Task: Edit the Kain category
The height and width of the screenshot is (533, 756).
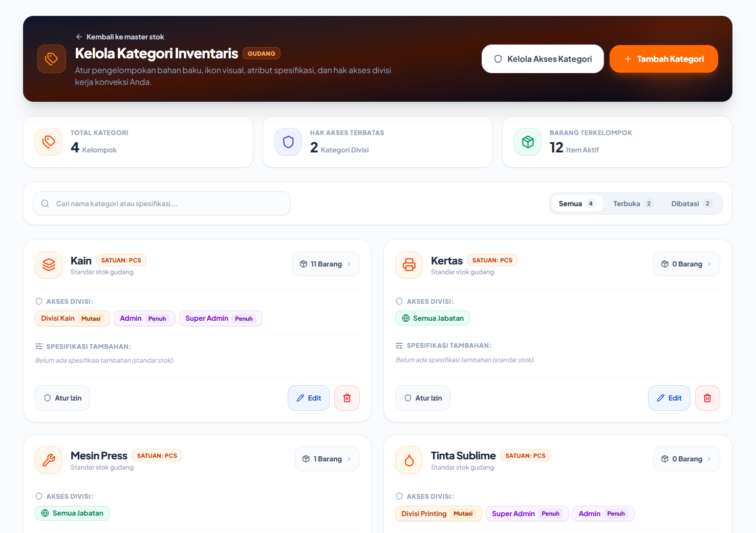Action: point(309,398)
